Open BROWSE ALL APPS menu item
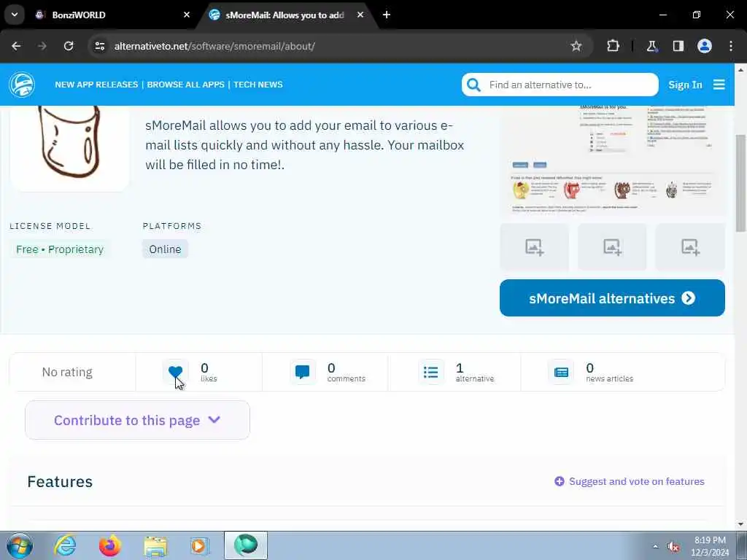This screenshot has height=560, width=747. click(186, 85)
